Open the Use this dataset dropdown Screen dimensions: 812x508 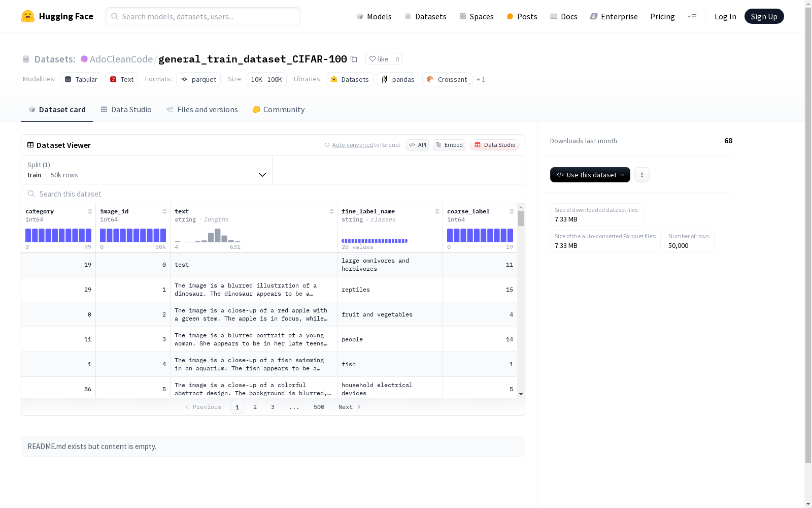[590, 175]
